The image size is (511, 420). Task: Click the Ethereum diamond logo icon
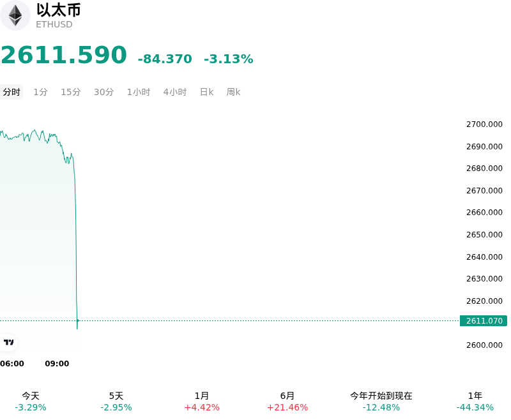[x=15, y=15]
